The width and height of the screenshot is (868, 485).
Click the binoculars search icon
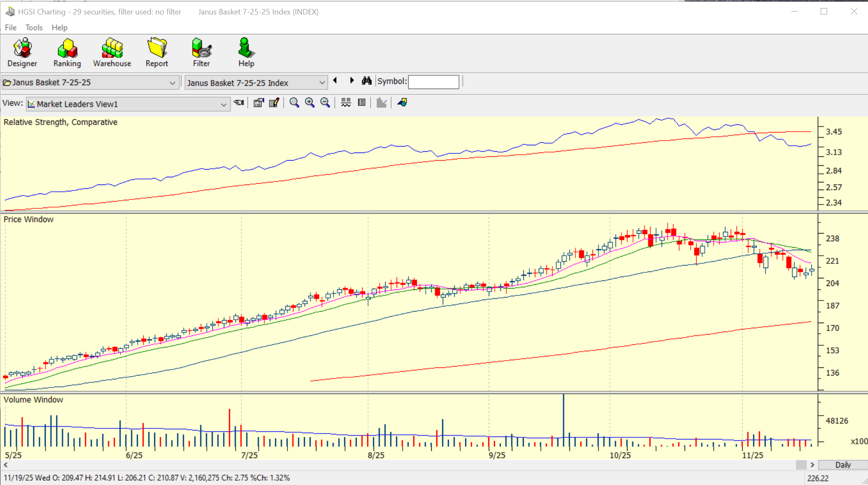click(366, 81)
